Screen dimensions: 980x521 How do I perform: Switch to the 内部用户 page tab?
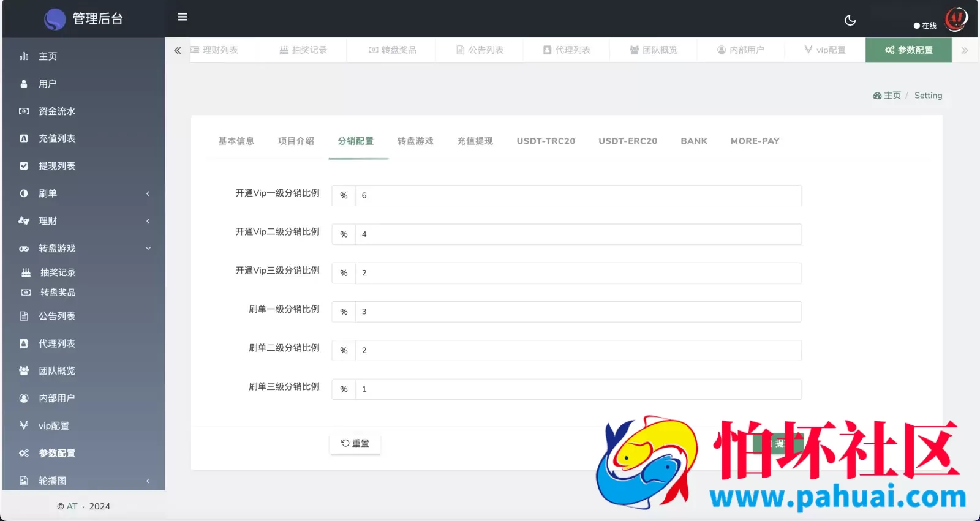[741, 50]
